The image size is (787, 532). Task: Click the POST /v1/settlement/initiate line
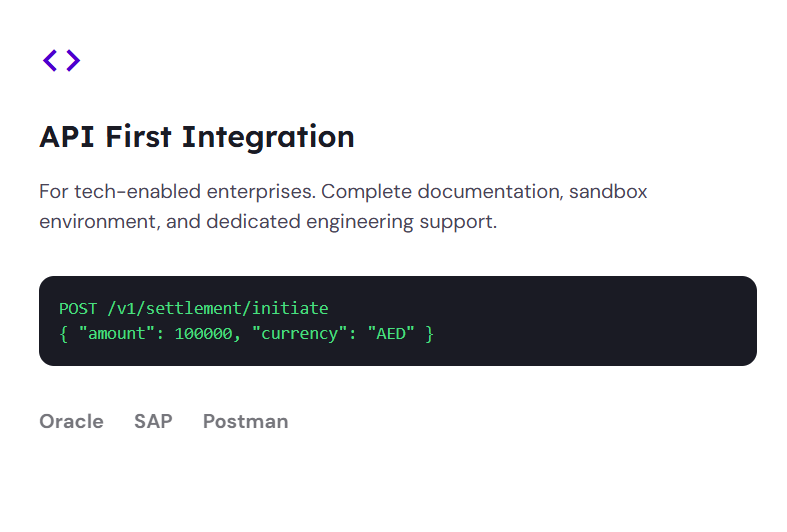(x=194, y=308)
